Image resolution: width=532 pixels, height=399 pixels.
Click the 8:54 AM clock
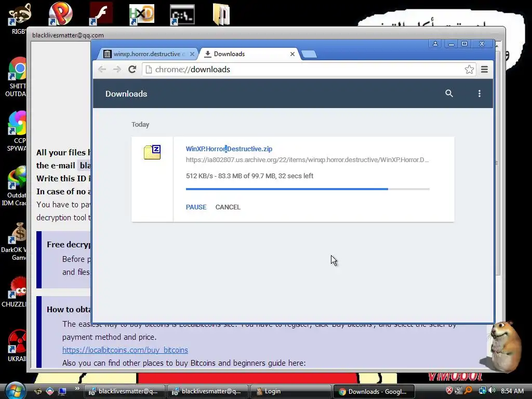pyautogui.click(x=512, y=391)
